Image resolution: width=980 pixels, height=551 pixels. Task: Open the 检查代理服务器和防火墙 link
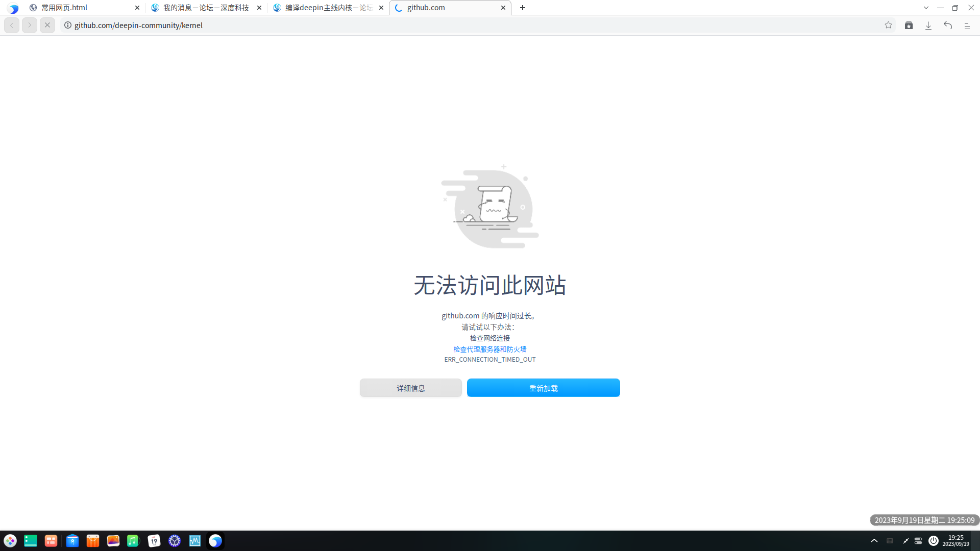pos(490,349)
